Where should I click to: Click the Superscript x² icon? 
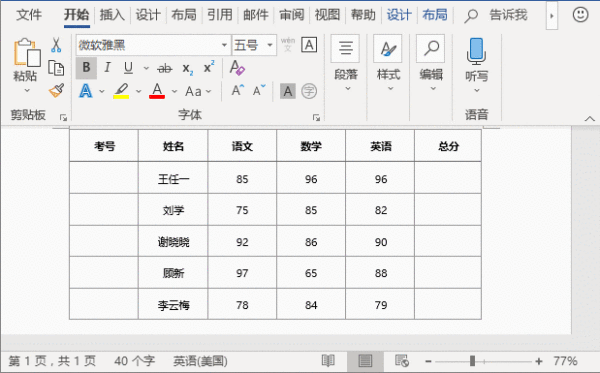(x=209, y=67)
